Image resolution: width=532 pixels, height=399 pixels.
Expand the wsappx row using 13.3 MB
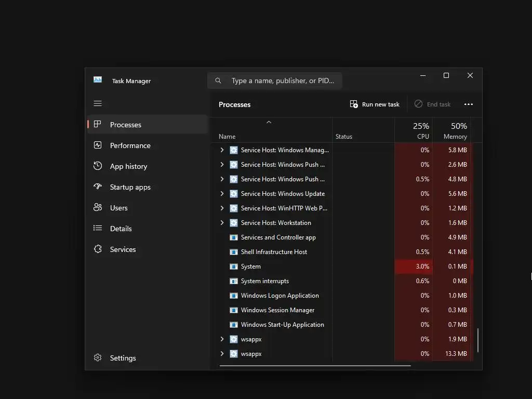point(222,354)
